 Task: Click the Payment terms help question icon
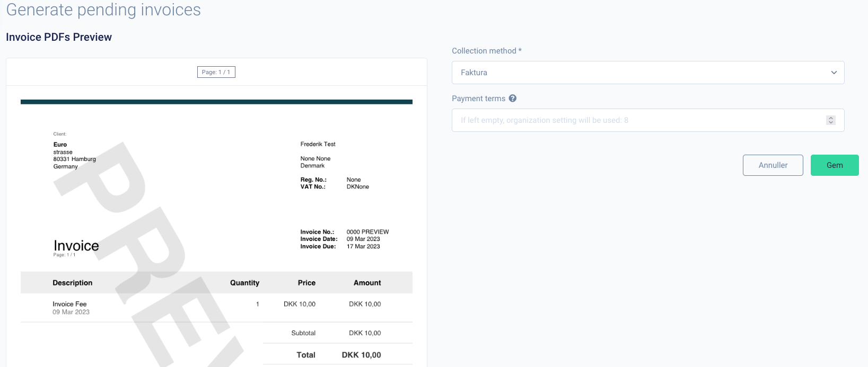(x=512, y=99)
